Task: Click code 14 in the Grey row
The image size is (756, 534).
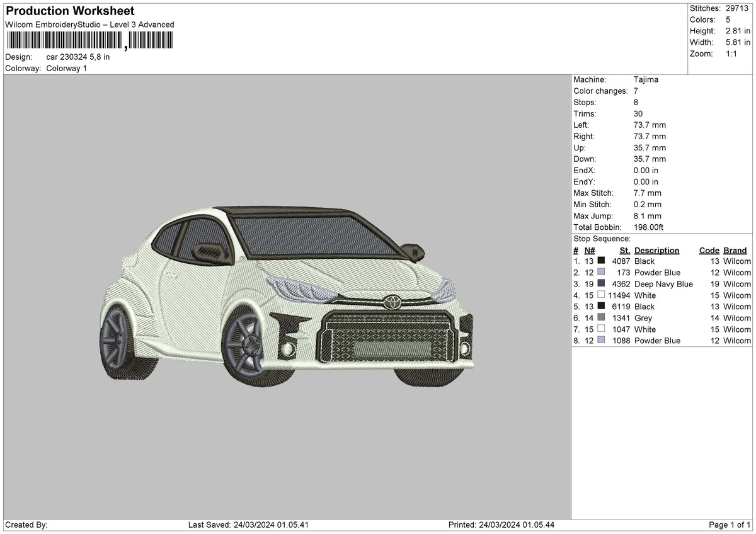Action: (714, 317)
